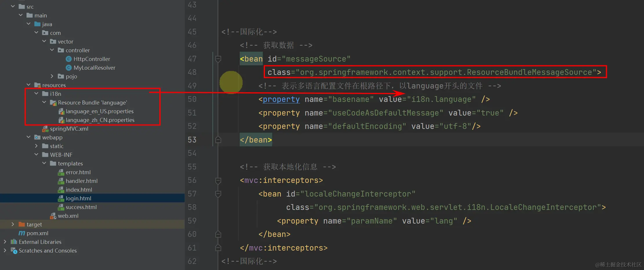The width and height of the screenshot is (644, 270).
Task: Click fold end marker at line 61
Action: click(218, 248)
